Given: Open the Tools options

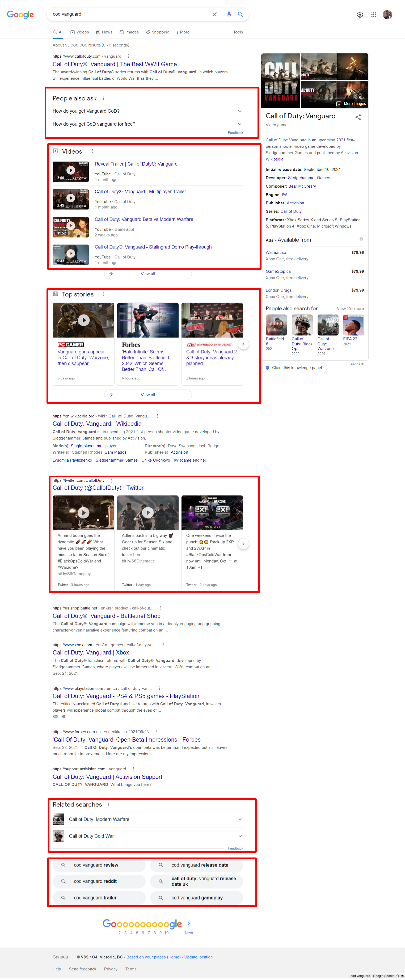Looking at the screenshot, I should click(x=238, y=32).
